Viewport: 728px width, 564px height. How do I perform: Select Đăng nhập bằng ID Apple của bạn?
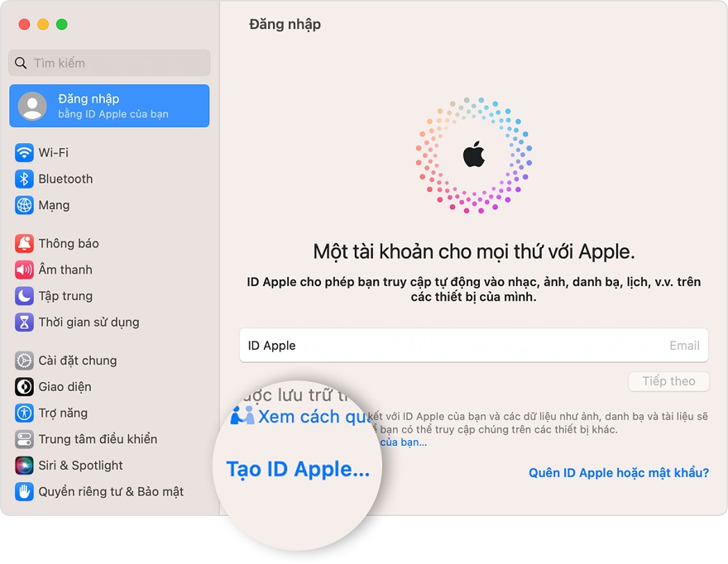(x=109, y=106)
